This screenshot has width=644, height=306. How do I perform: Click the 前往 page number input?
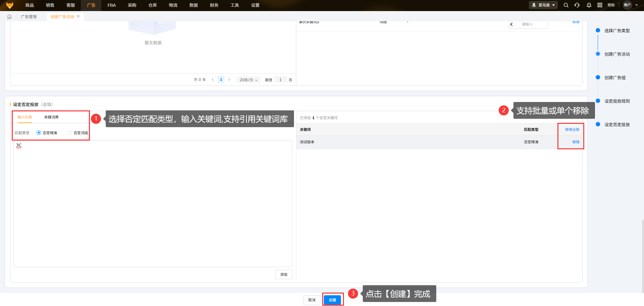coord(280,80)
